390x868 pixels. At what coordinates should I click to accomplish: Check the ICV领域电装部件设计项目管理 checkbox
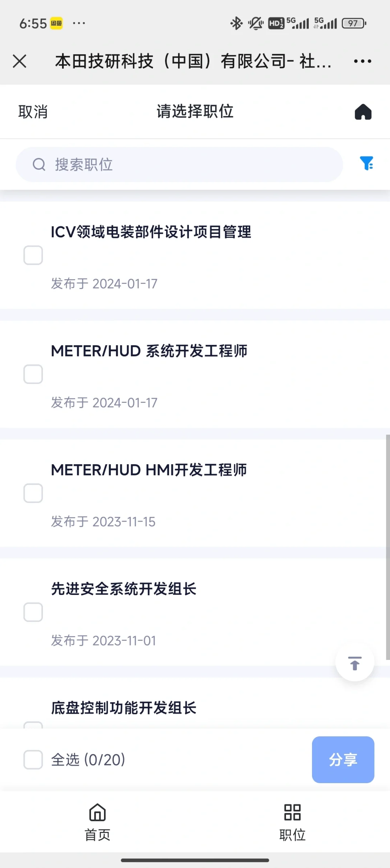(x=33, y=255)
